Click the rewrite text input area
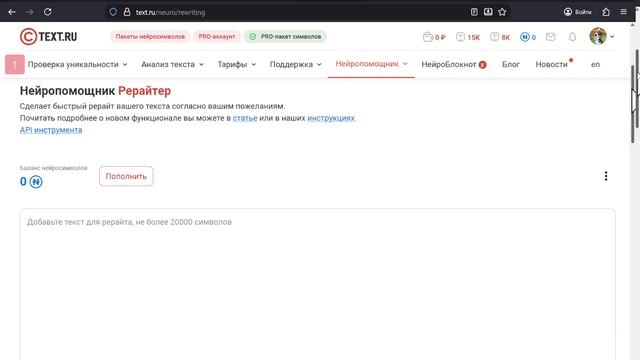The height and width of the screenshot is (360, 640). point(318,284)
